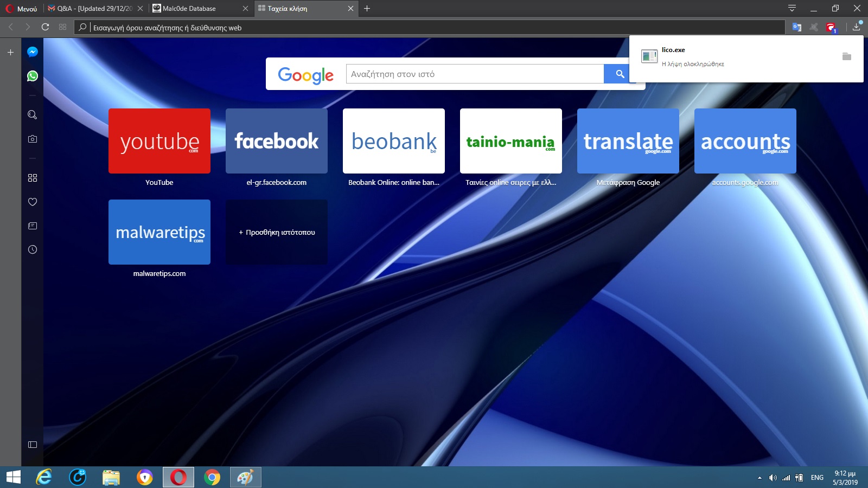Launch Google Chrome from the taskbar
The height and width of the screenshot is (488, 868).
point(212,477)
